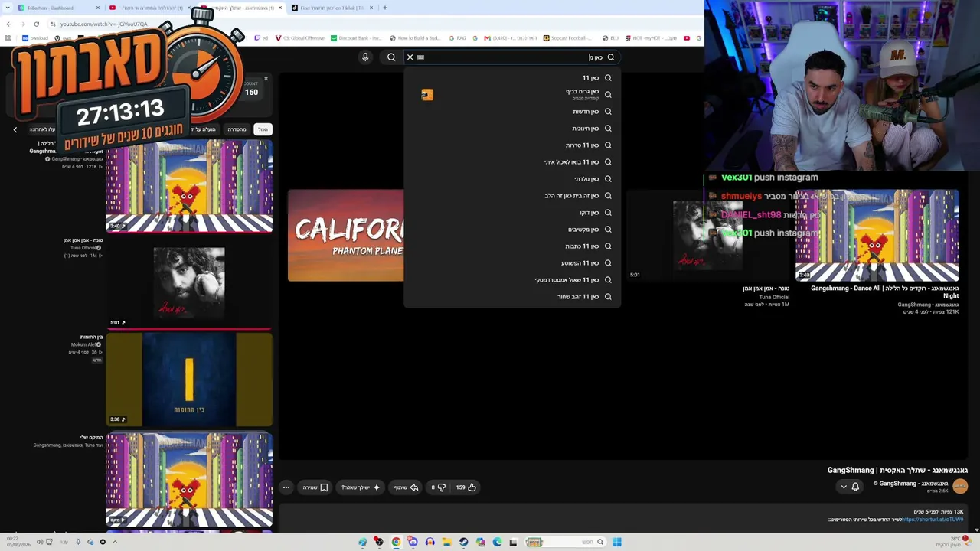Open Google Chrome from the taskbar
Screen dimensions: 980x551
pyautogui.click(x=396, y=542)
